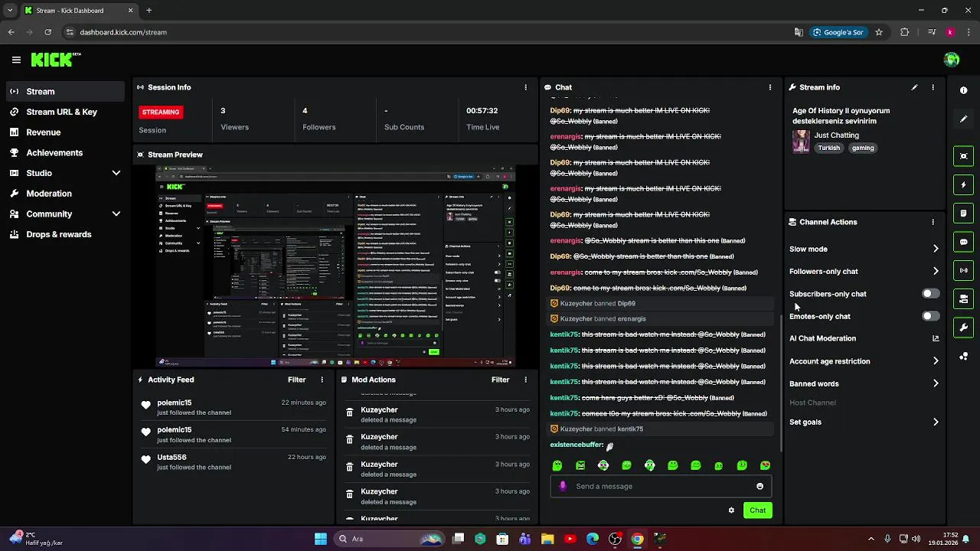This screenshot has width=980, height=551.
Task: Open File Explorer from the taskbar
Action: (547, 539)
